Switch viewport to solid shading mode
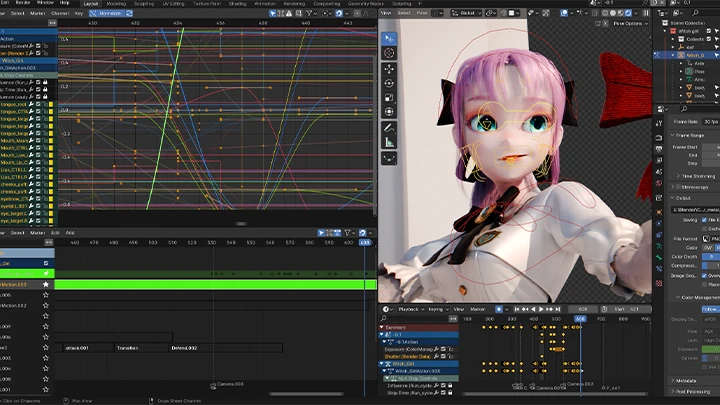 click(x=613, y=13)
